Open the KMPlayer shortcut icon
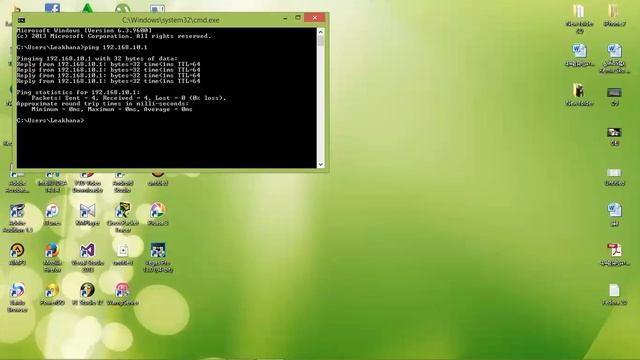The width and height of the screenshot is (640, 360). click(87, 214)
